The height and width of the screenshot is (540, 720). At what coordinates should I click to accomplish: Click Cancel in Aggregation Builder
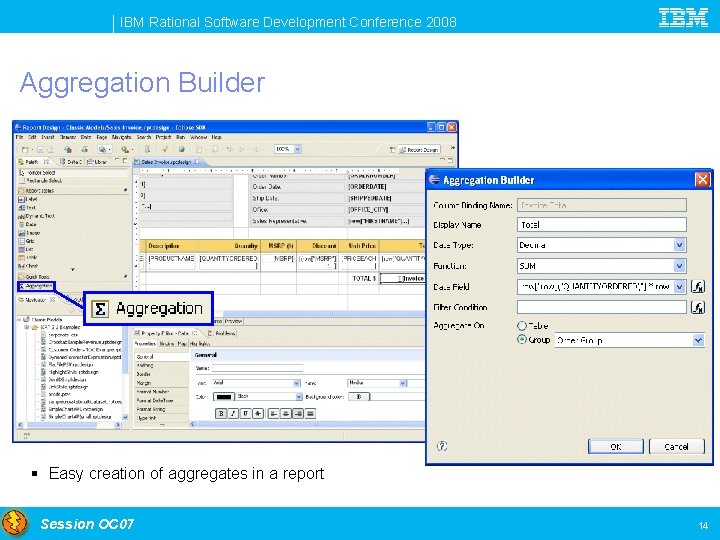point(676,446)
